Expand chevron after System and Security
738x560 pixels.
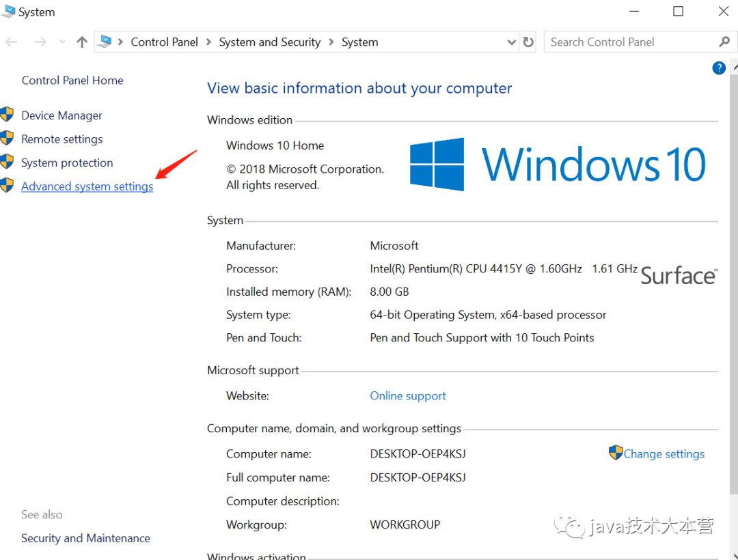(331, 42)
